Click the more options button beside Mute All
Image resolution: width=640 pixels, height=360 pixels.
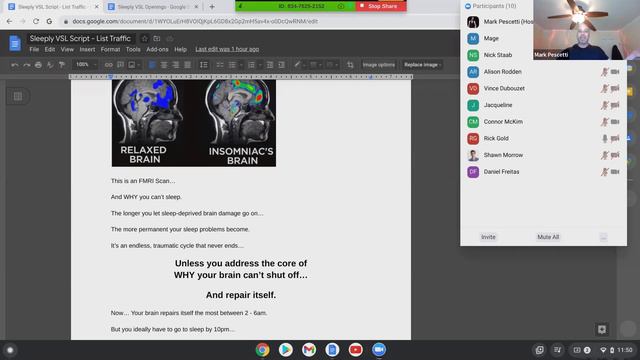click(604, 237)
